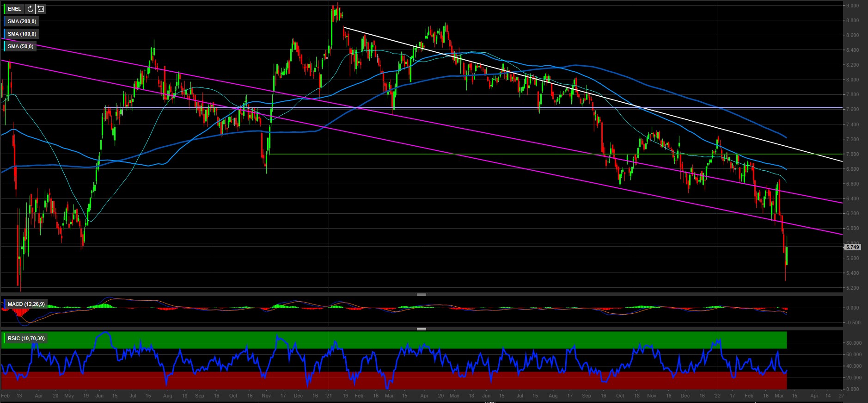Click the '21 year label on time axis
The image size is (868, 403).
pos(329,396)
